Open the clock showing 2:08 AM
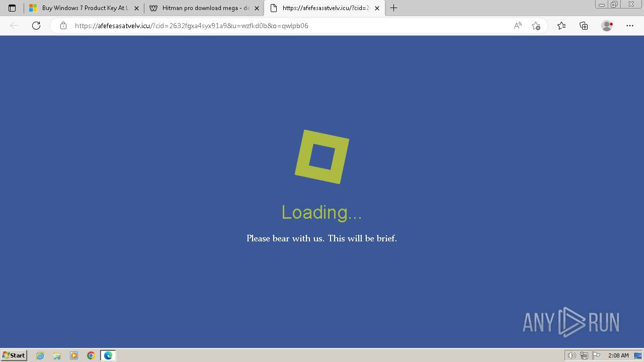 [x=618, y=355]
